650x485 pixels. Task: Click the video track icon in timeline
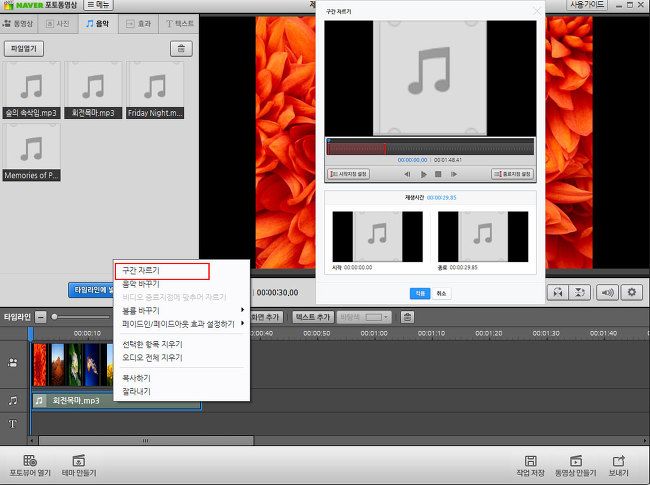coord(13,363)
